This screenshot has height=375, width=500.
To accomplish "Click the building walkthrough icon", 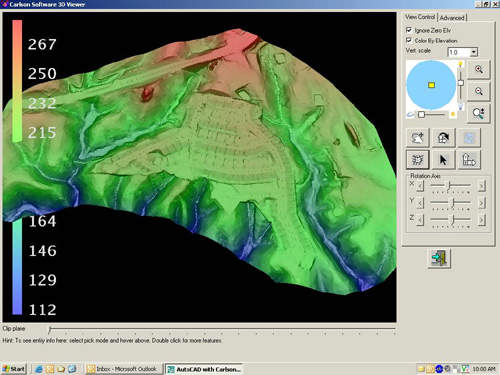I will (x=469, y=160).
